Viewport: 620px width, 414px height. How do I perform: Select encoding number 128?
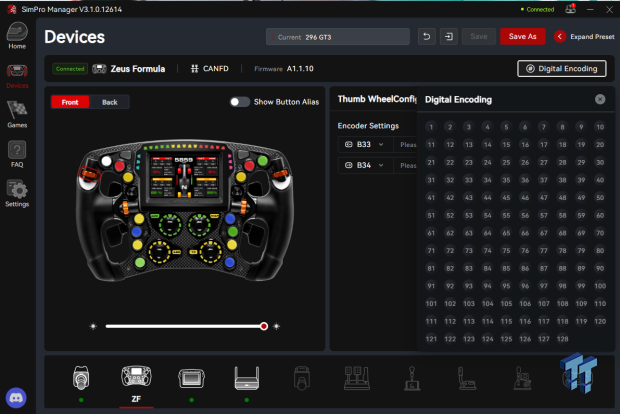[x=562, y=339]
